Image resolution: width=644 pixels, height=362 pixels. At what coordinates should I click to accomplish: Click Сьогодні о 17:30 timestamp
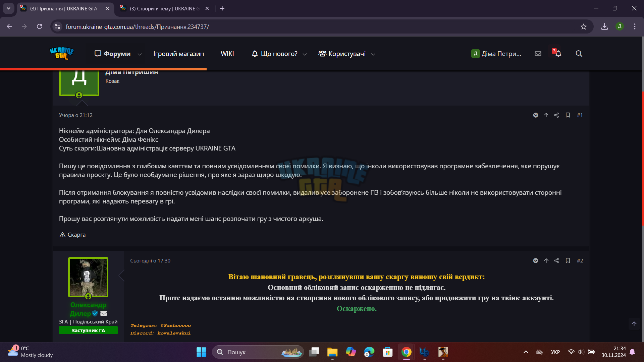150,261
